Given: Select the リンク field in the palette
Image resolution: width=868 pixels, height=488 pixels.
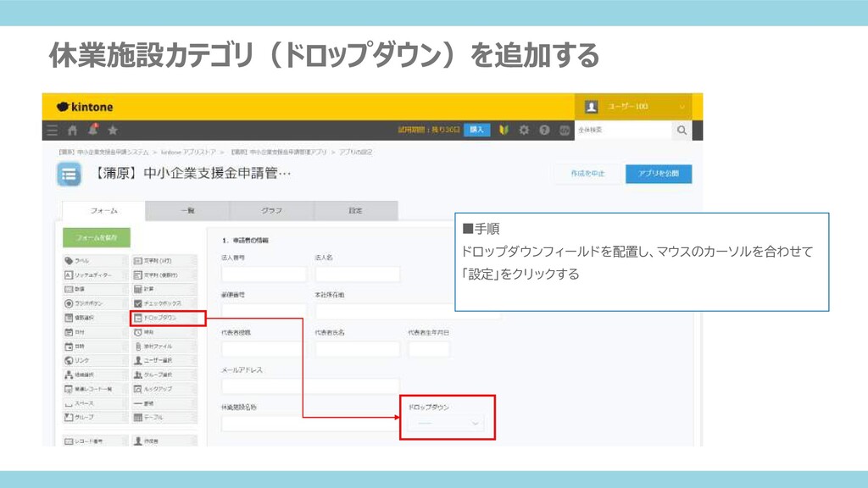Looking at the screenshot, I should pos(95,360).
